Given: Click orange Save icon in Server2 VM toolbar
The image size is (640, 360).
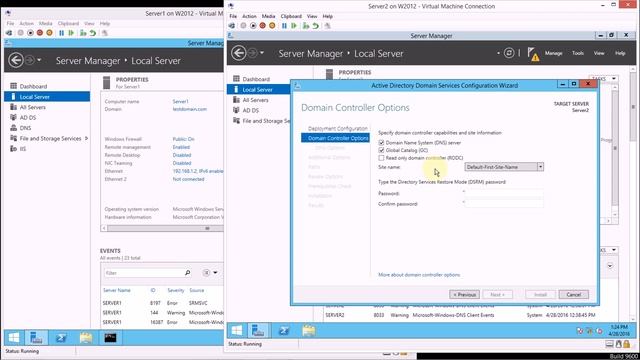Looking at the screenshot, I should click(272, 26).
